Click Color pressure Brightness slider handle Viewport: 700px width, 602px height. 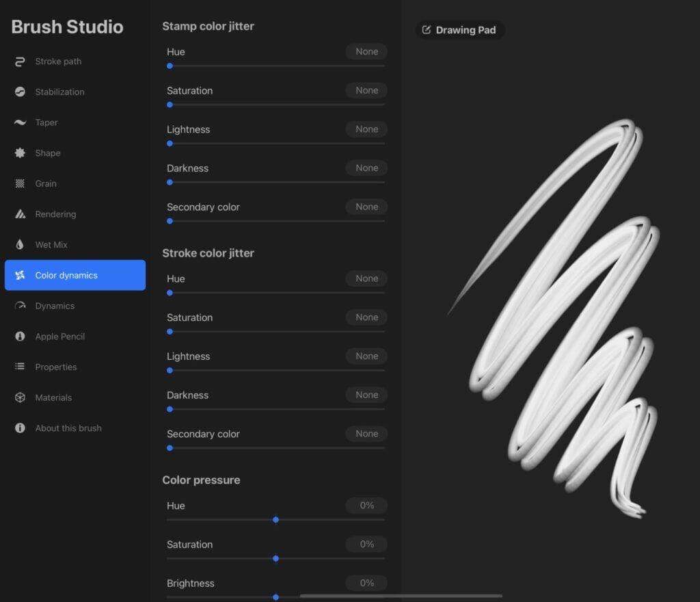click(276, 597)
